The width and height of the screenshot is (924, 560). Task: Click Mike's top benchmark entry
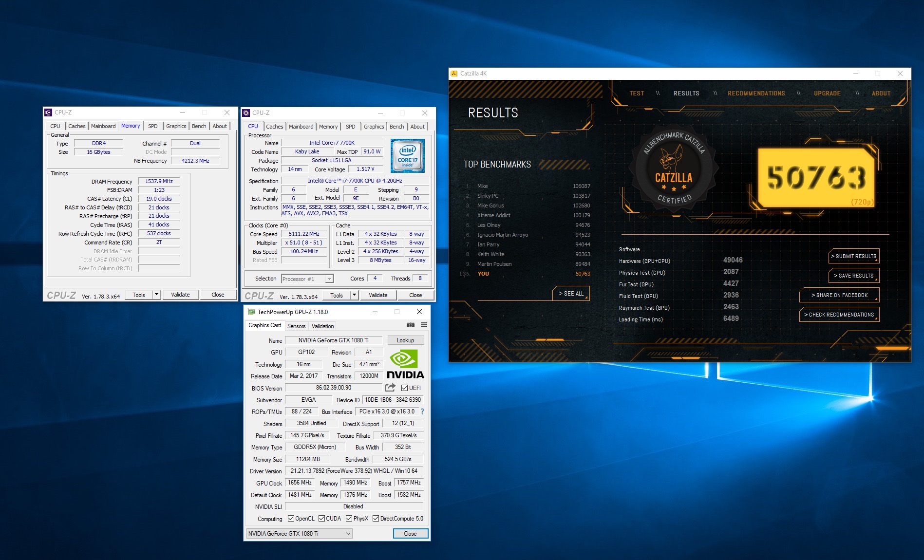point(528,186)
